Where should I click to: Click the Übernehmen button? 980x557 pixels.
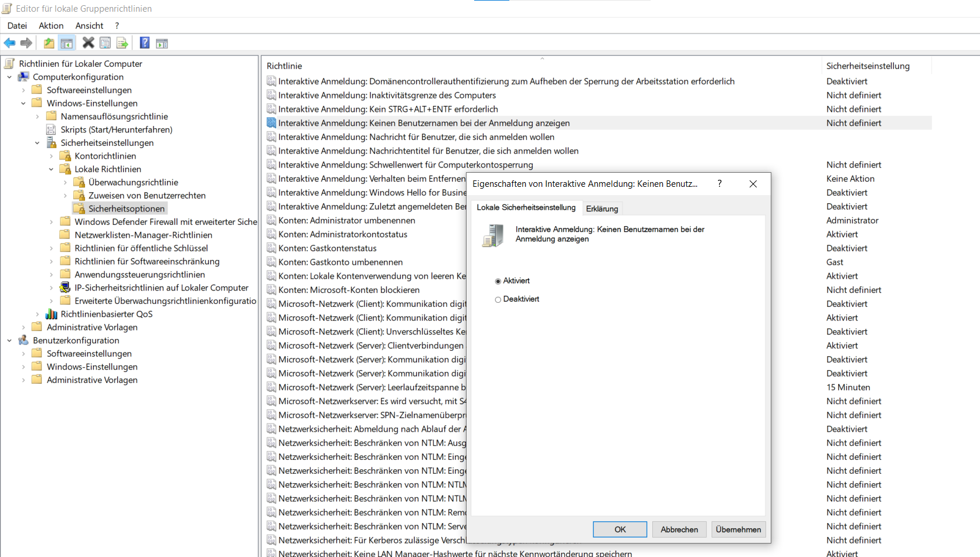pos(738,529)
